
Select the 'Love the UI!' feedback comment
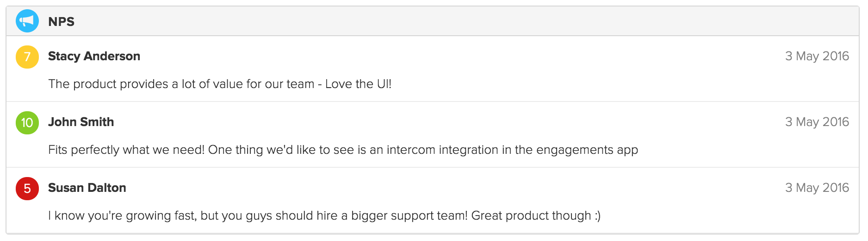[220, 84]
